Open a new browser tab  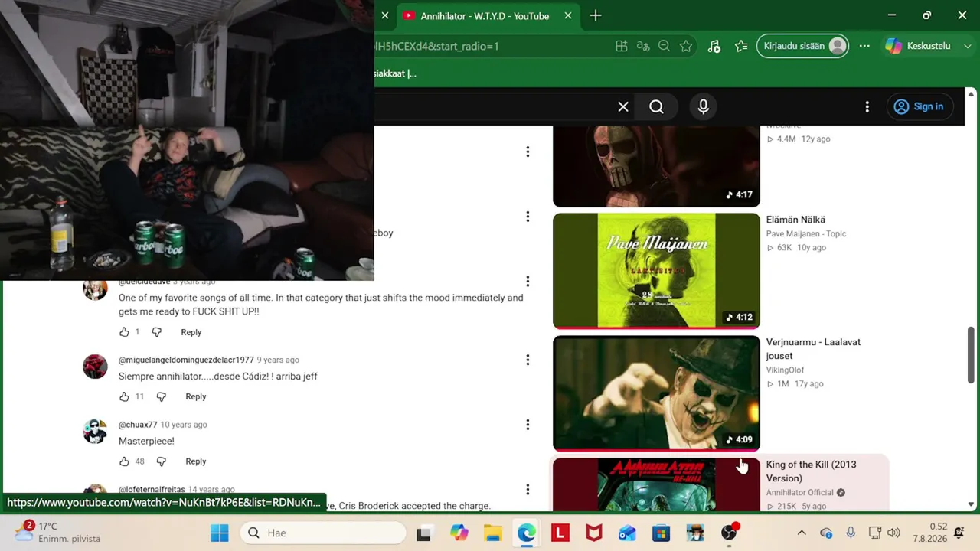click(x=596, y=15)
